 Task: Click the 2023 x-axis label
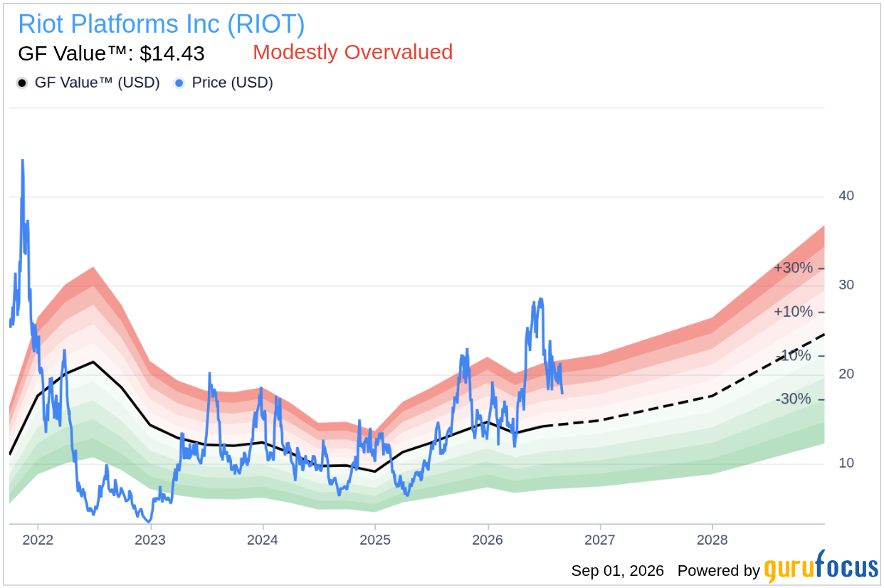pos(150,540)
